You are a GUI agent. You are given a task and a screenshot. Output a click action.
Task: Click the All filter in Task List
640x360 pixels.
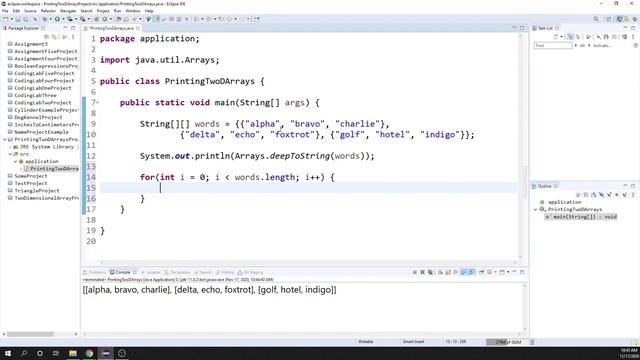582,45
